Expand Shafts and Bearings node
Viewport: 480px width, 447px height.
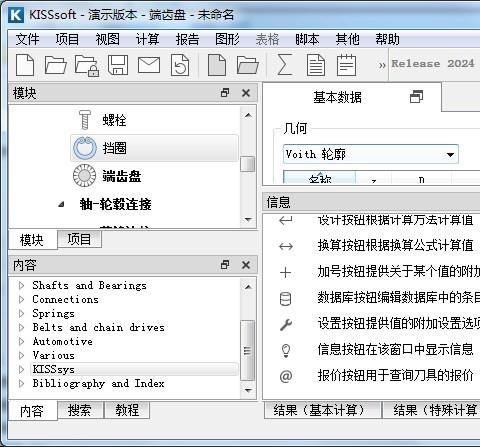(22, 285)
